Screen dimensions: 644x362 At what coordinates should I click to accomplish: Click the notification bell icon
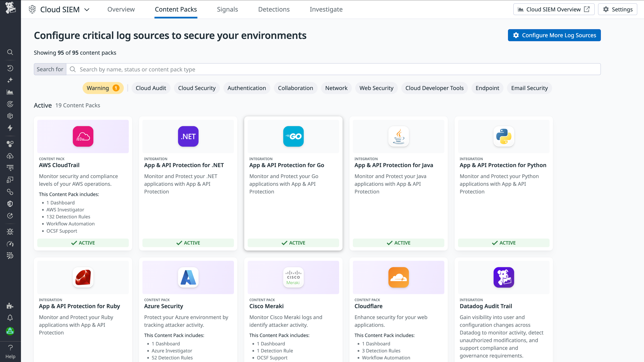pyautogui.click(x=10, y=317)
